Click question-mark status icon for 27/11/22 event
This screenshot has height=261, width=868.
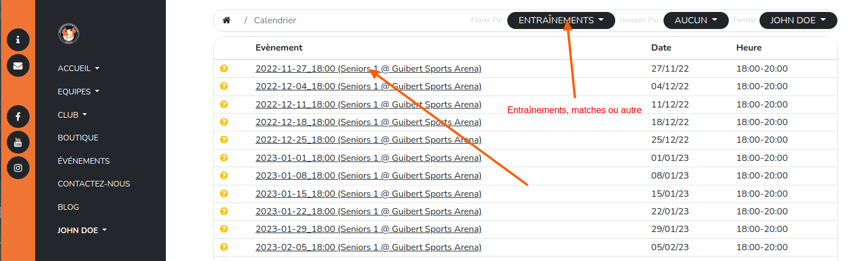click(x=224, y=69)
